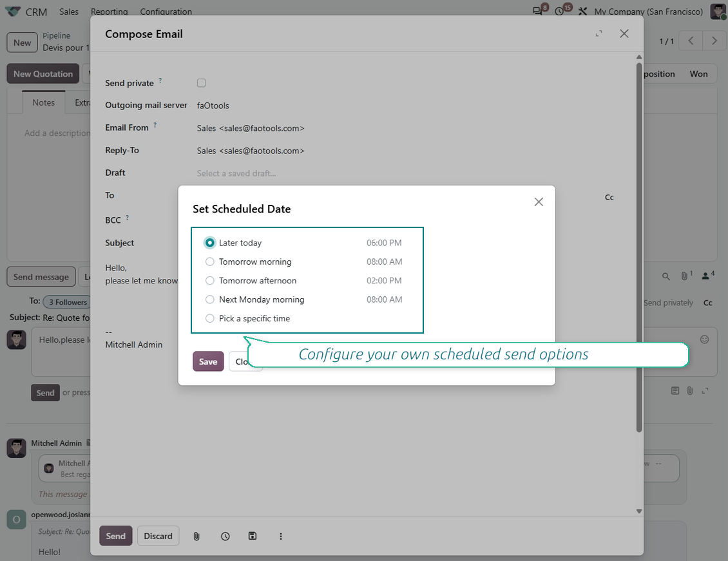Discard the composed email
The height and width of the screenshot is (561, 728).
pos(158,536)
